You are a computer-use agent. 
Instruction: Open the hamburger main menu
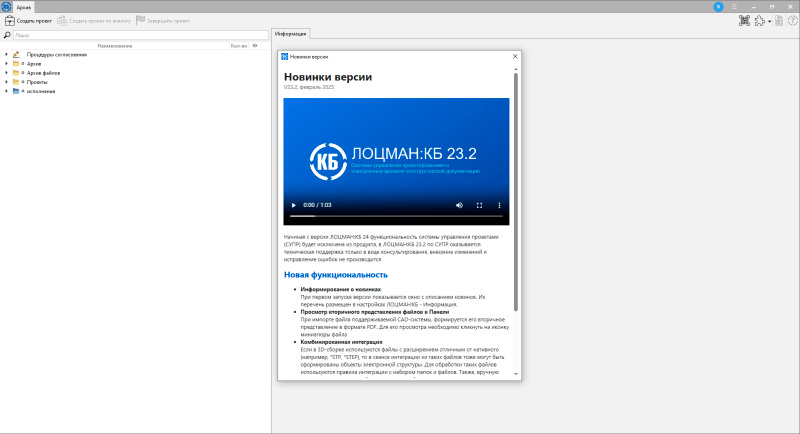tap(734, 7)
